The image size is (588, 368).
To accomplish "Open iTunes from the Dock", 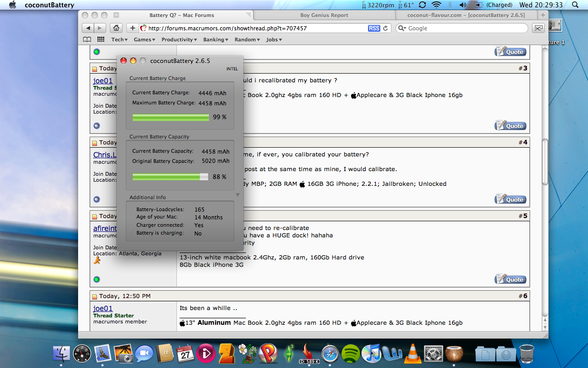I will point(371,353).
